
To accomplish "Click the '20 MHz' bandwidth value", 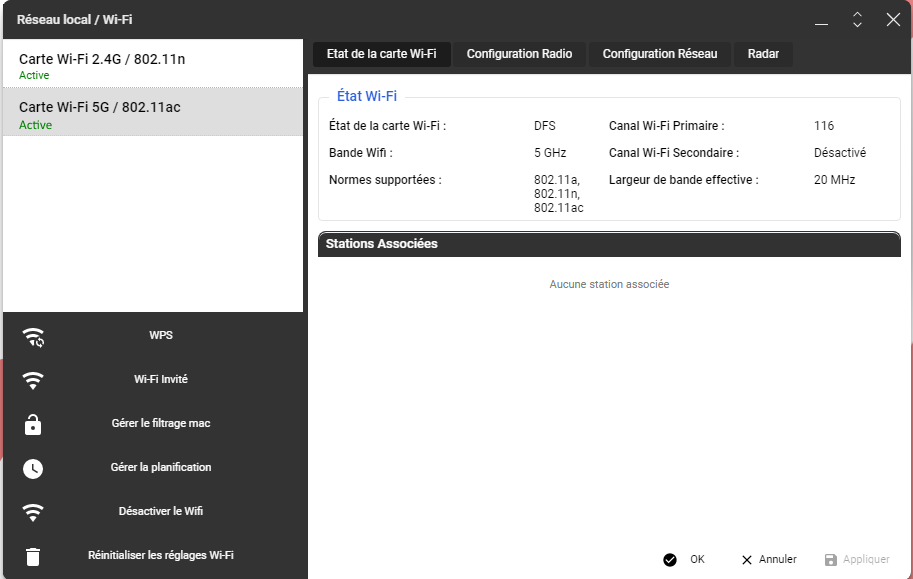I will (834, 180).
